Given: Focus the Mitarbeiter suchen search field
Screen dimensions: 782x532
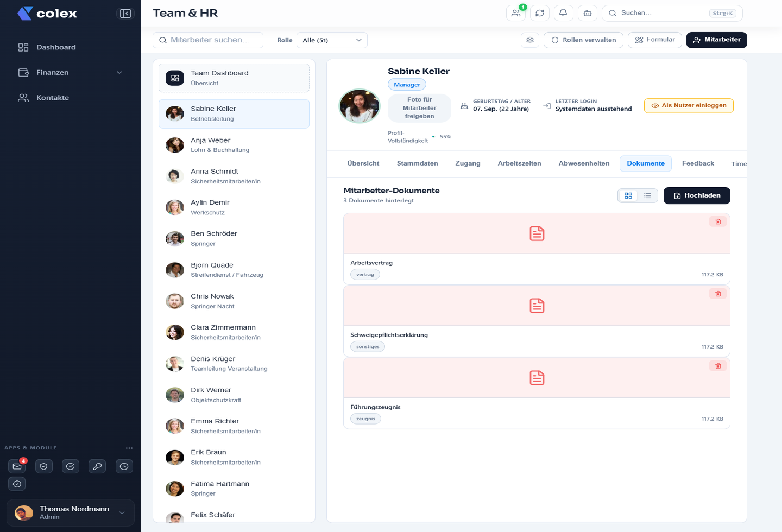Looking at the screenshot, I should click(208, 40).
